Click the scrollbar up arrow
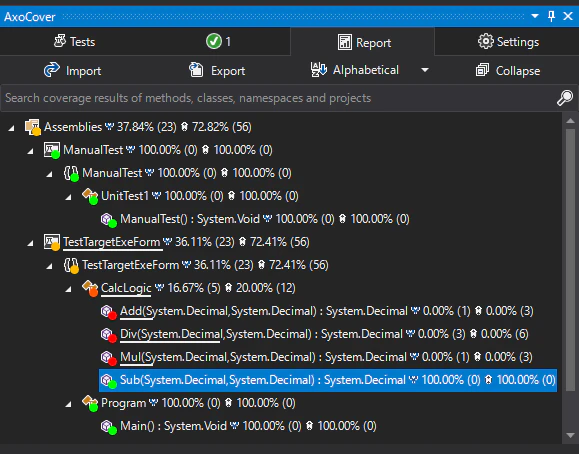 [x=570, y=121]
